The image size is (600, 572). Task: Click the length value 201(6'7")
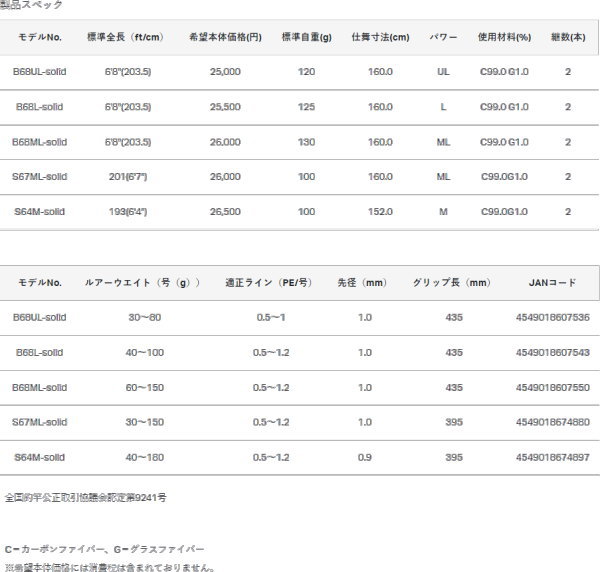(128, 177)
